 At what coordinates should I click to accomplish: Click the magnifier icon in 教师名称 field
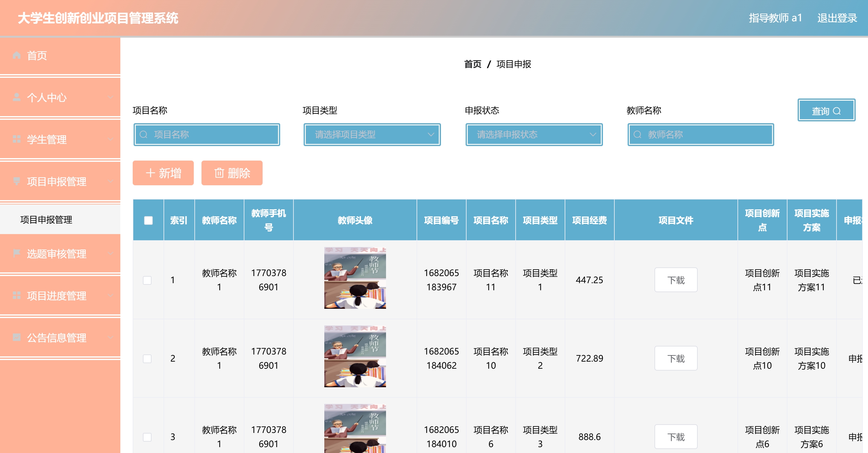(x=638, y=135)
